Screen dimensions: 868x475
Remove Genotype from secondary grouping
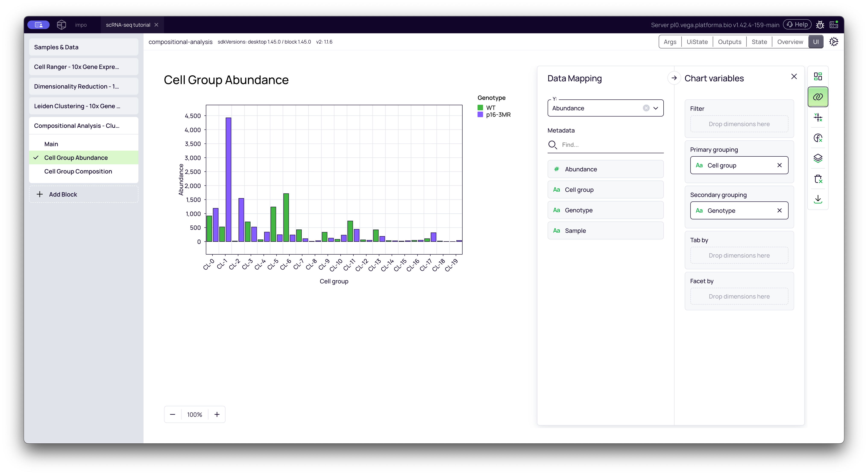(x=779, y=210)
